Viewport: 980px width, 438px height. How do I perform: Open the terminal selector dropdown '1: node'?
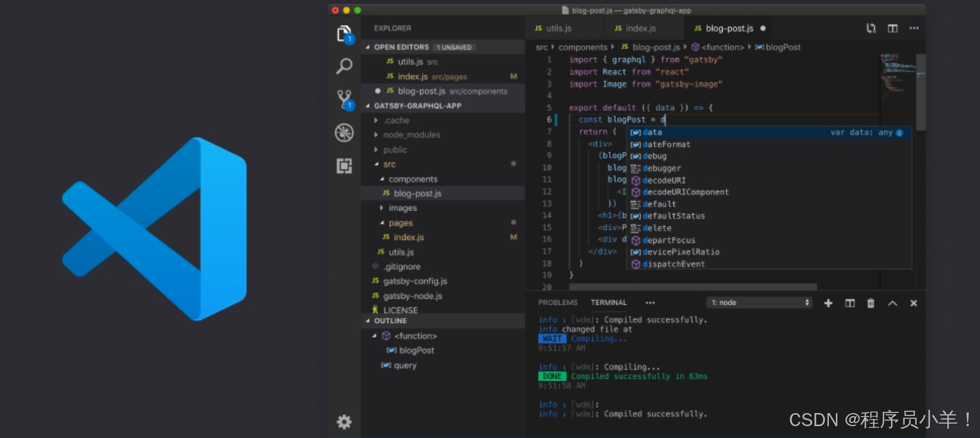(760, 303)
